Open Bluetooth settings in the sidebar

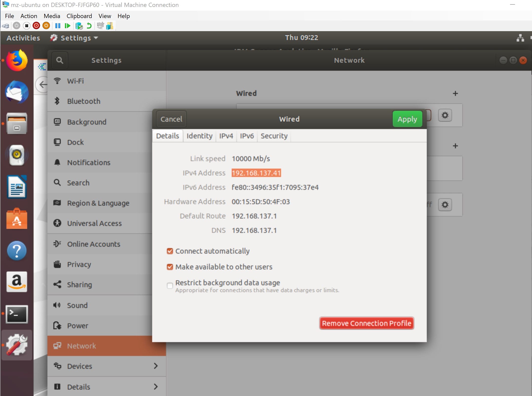[83, 101]
